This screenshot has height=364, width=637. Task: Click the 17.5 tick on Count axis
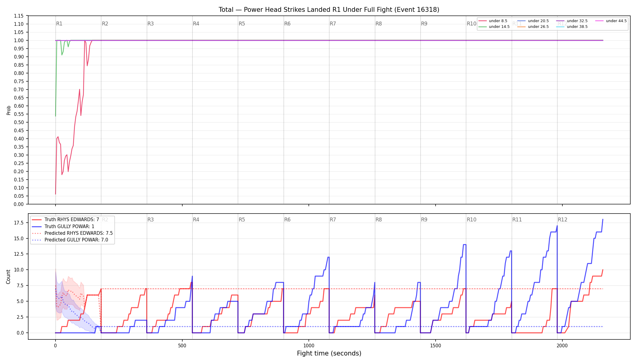pos(19,223)
